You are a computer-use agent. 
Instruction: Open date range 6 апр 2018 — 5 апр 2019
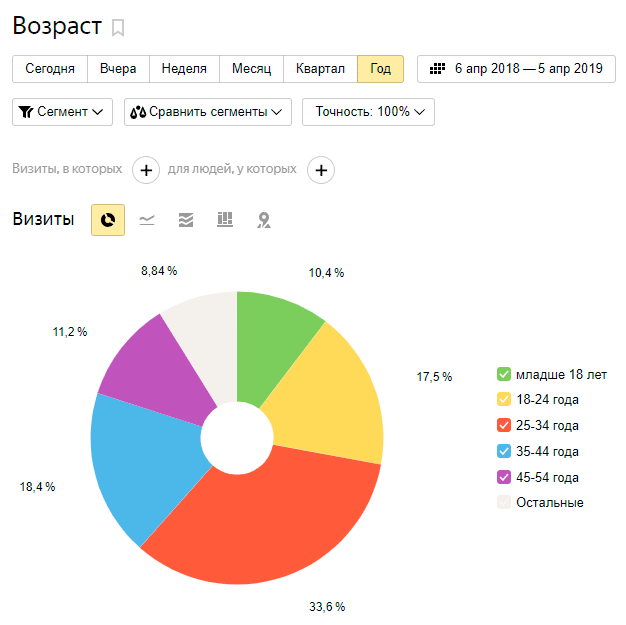(516, 69)
